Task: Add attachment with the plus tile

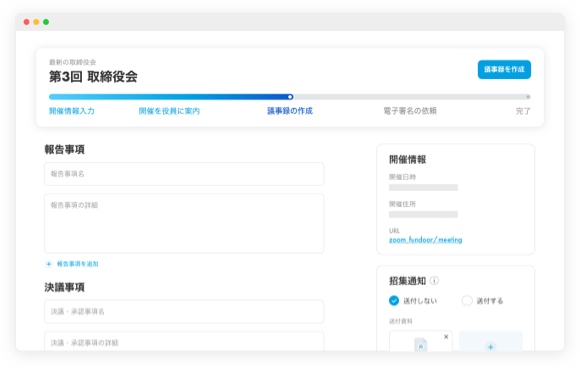Action: [490, 341]
